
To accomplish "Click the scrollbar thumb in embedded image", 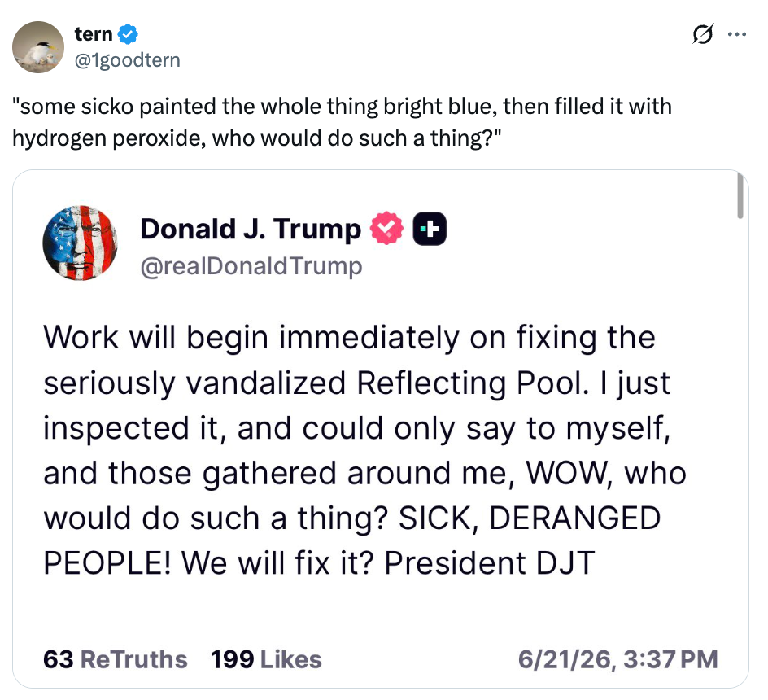I will click(740, 196).
